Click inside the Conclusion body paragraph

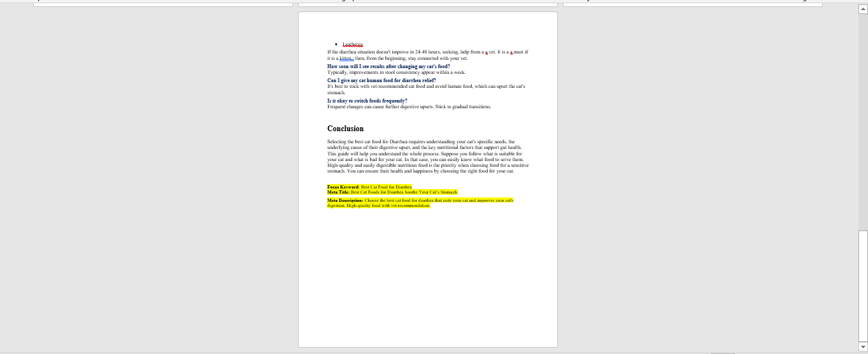click(x=420, y=157)
